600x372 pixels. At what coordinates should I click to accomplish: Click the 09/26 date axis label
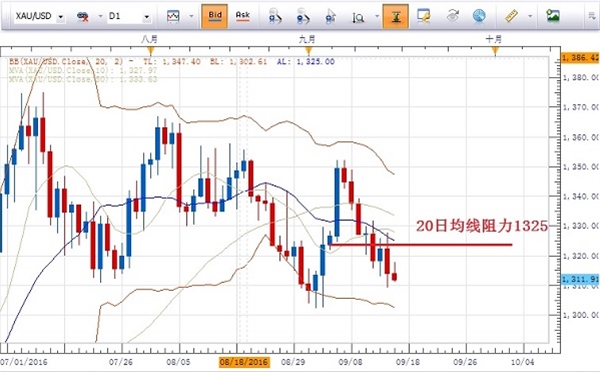click(465, 362)
